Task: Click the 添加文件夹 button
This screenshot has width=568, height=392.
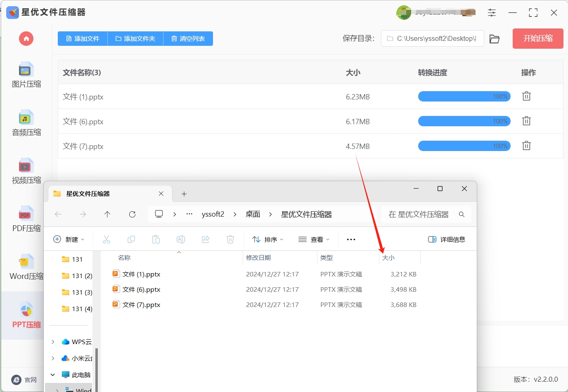Action: point(135,38)
